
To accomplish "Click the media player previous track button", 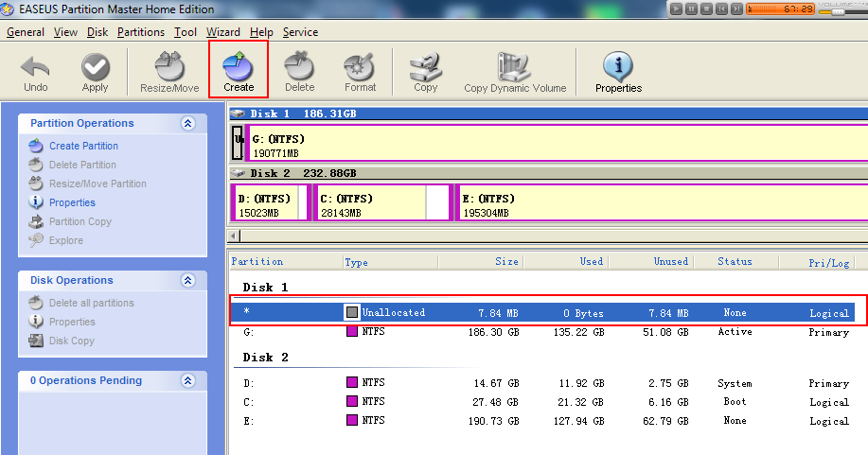I will 721,9.
